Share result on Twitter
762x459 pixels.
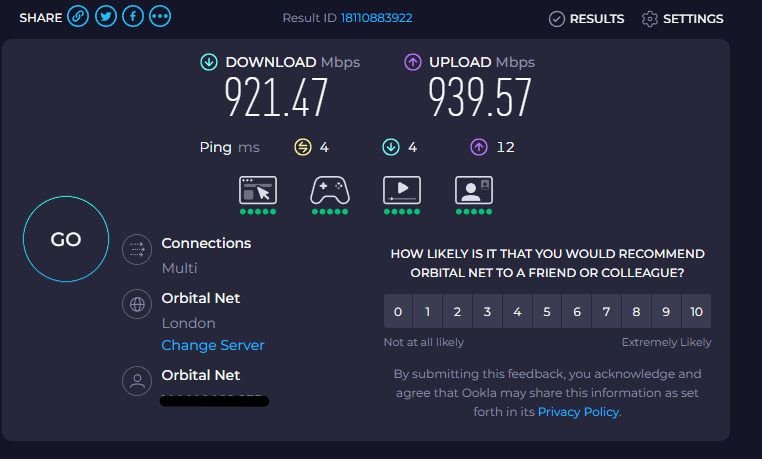click(105, 17)
